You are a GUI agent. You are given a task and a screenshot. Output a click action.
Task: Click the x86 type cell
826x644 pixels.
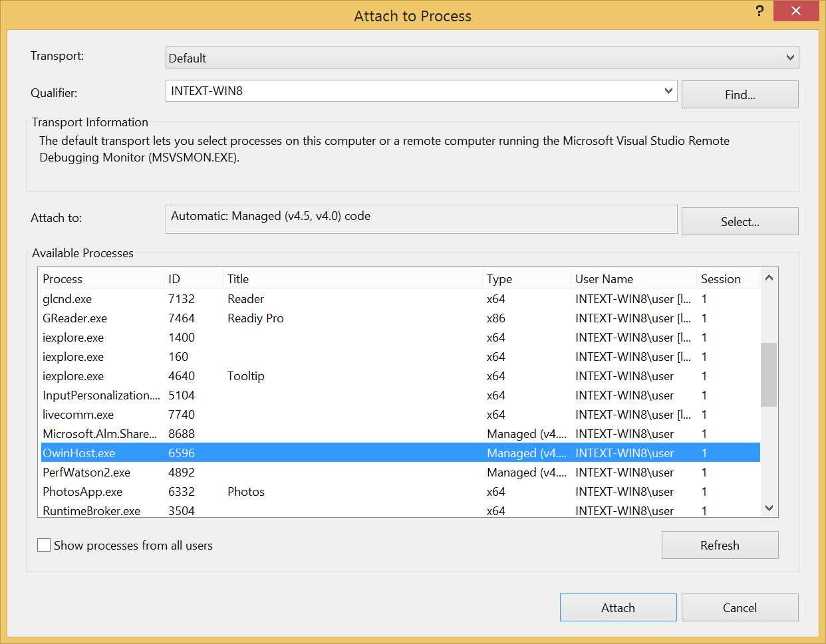click(x=495, y=318)
